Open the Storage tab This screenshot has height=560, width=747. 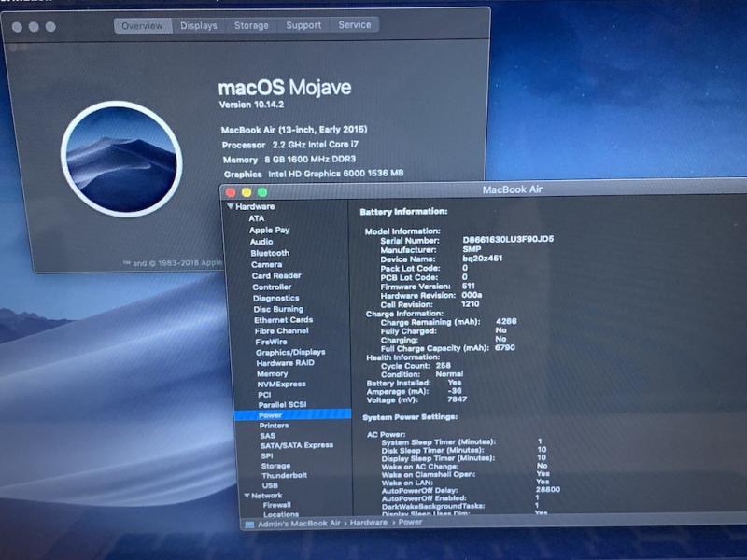tap(251, 26)
